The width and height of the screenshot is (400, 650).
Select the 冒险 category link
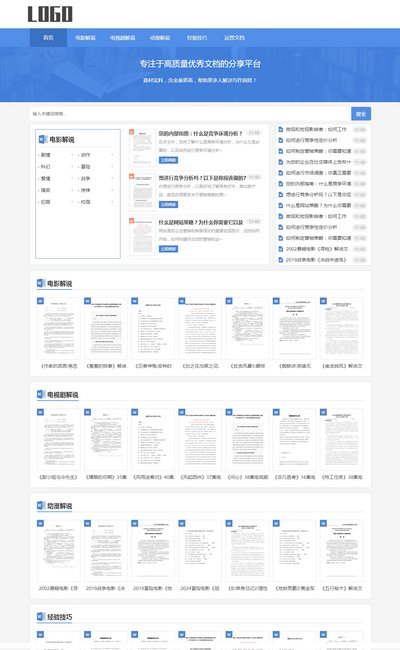[85, 167]
